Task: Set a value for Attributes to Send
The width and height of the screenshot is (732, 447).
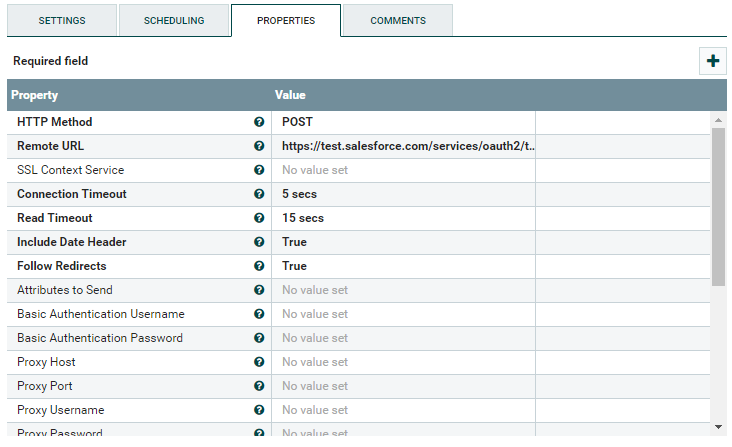Action: tap(403, 290)
